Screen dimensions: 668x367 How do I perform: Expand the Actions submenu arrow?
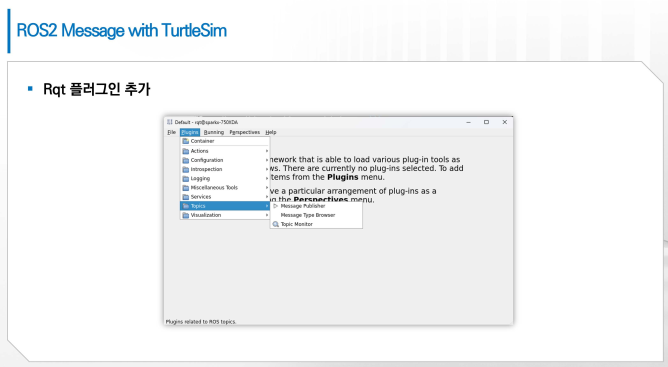coord(267,151)
